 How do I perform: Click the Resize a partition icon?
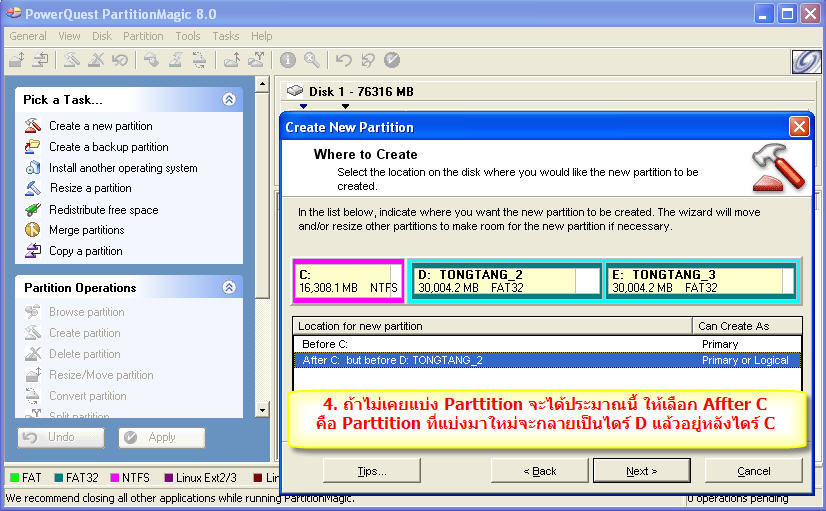tap(33, 188)
